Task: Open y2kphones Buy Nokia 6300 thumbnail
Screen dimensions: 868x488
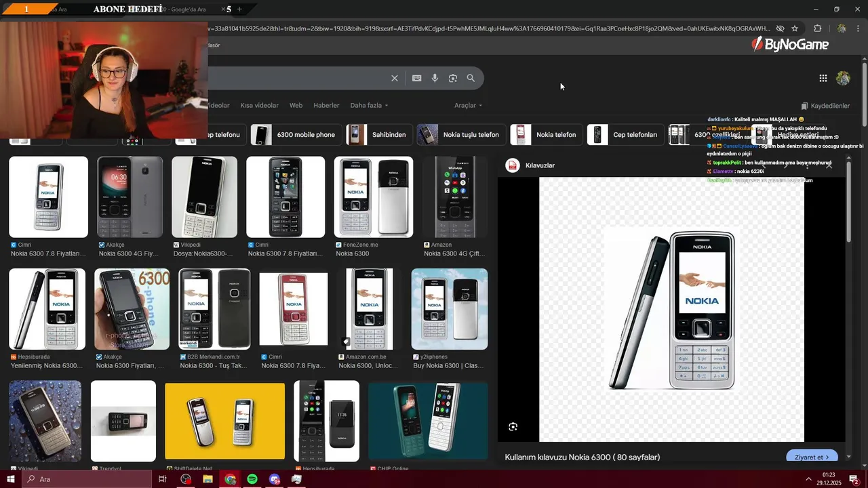Action: click(450, 309)
